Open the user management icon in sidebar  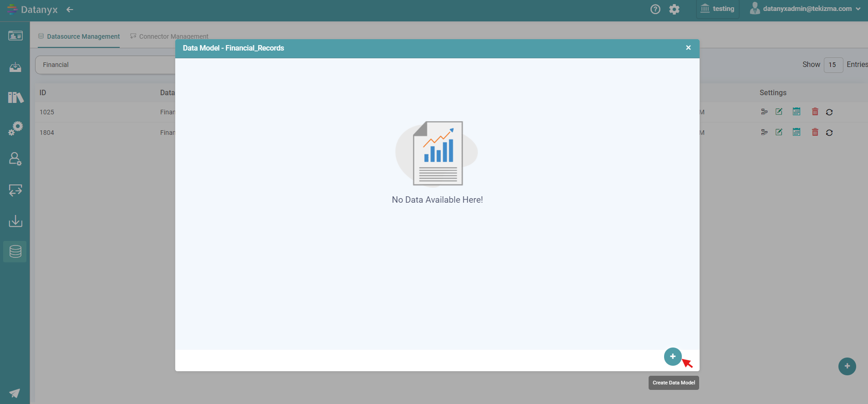15,159
